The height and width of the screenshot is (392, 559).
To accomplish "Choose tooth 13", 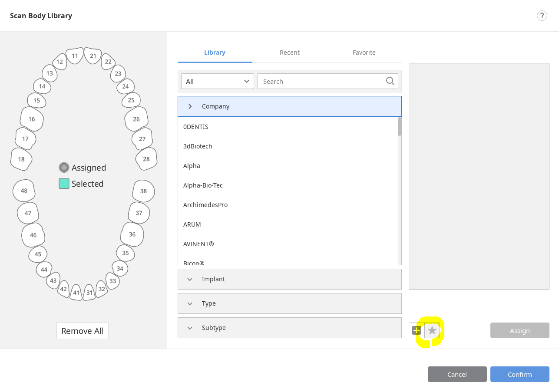I will (50, 73).
